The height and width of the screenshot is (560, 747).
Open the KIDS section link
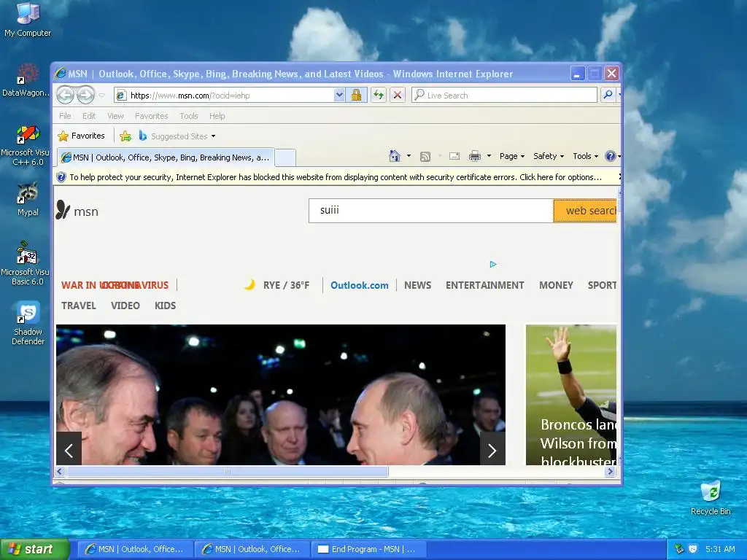166,306
